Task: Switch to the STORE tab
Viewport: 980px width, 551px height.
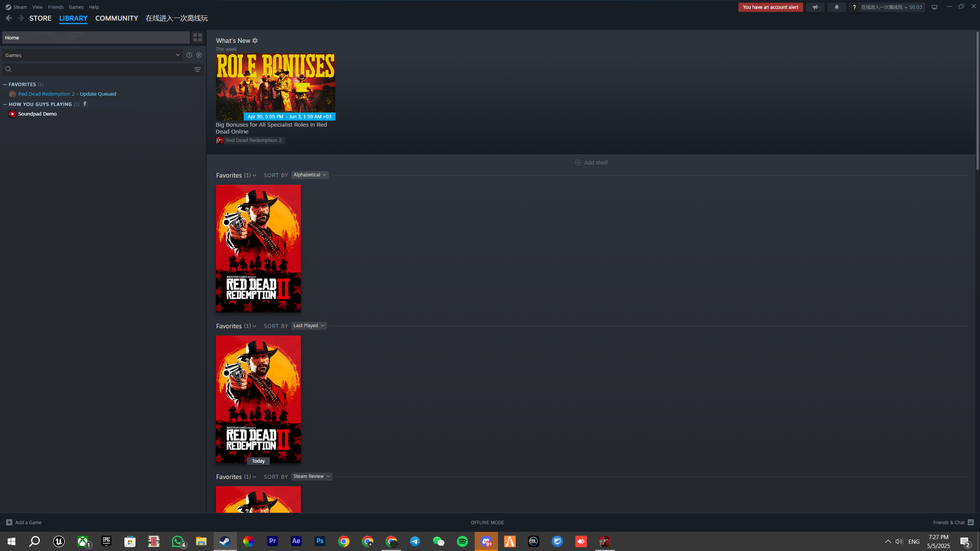Action: [x=41, y=18]
